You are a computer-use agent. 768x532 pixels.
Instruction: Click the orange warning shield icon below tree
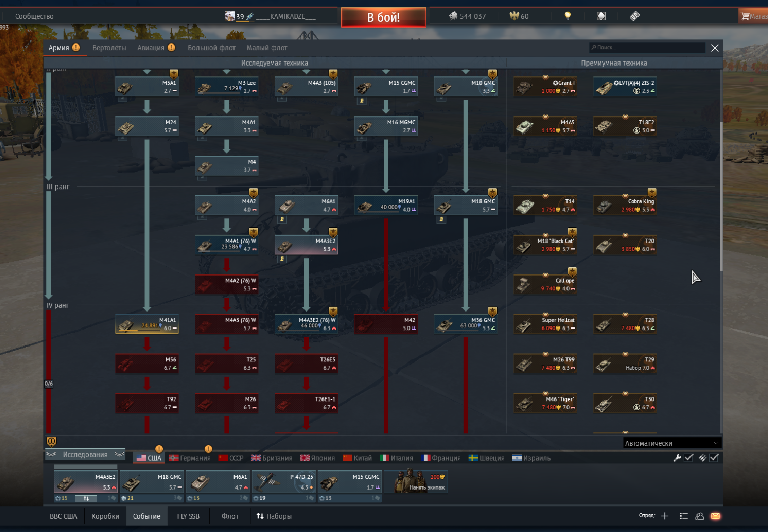pos(51,442)
